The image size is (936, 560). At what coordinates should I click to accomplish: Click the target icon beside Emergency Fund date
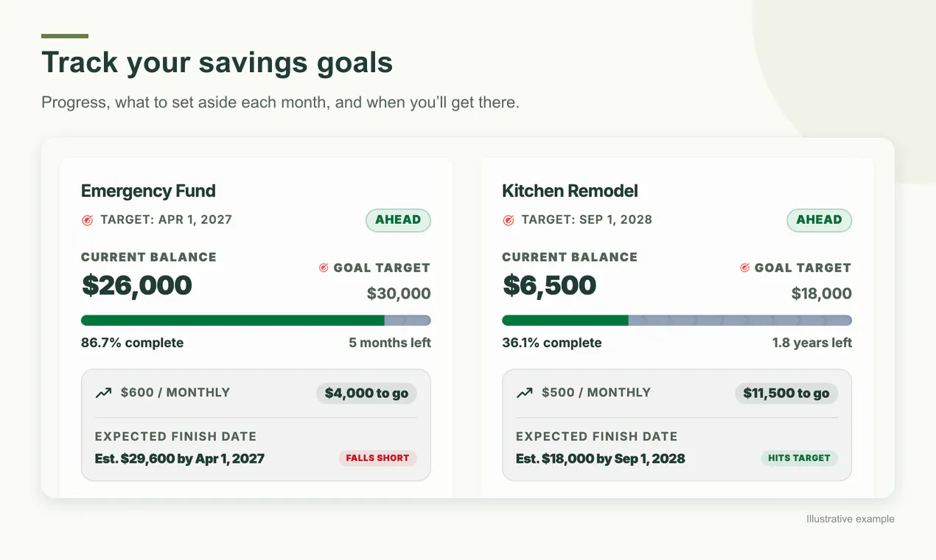click(x=87, y=220)
